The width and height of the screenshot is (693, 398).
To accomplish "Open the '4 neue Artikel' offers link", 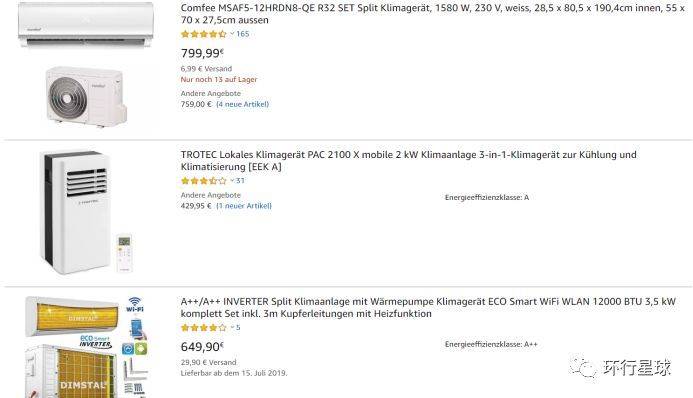I will click(x=242, y=104).
